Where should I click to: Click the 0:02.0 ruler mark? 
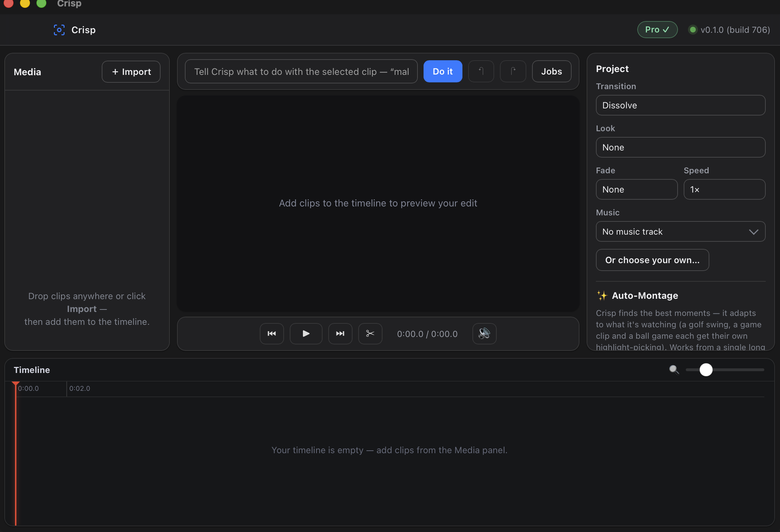click(80, 388)
